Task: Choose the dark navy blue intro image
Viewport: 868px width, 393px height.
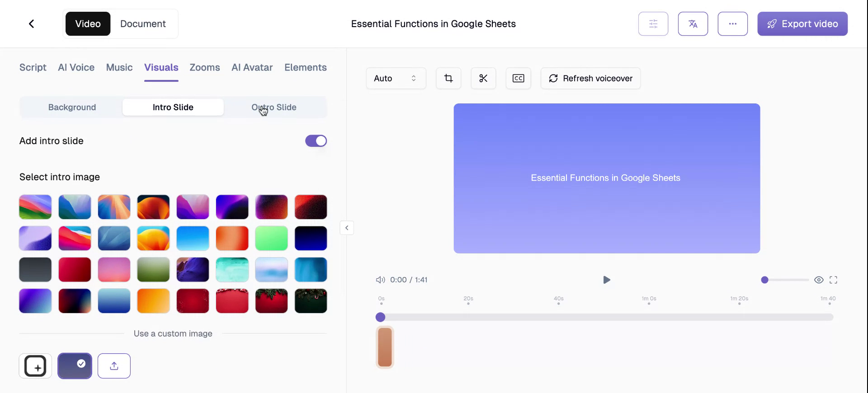Action: coord(311,238)
